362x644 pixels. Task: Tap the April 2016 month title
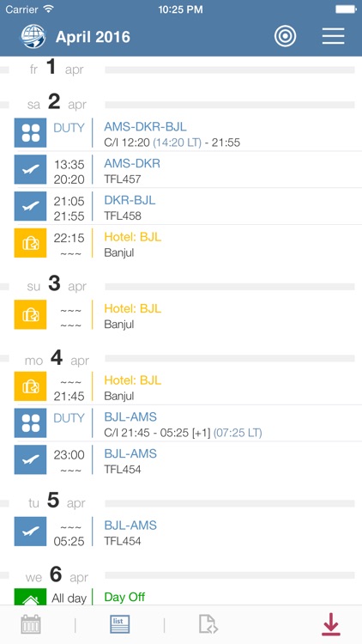(93, 37)
